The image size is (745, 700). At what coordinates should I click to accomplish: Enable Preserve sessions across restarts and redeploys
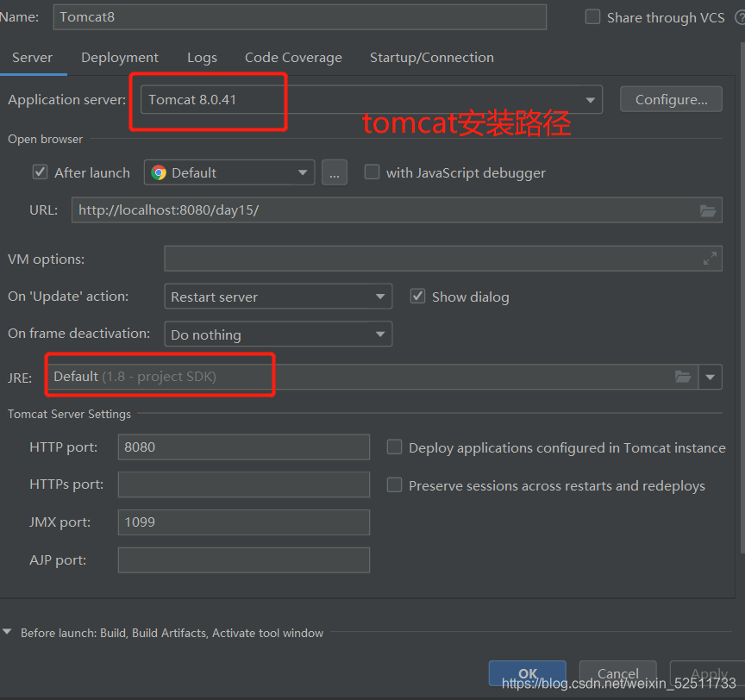394,484
